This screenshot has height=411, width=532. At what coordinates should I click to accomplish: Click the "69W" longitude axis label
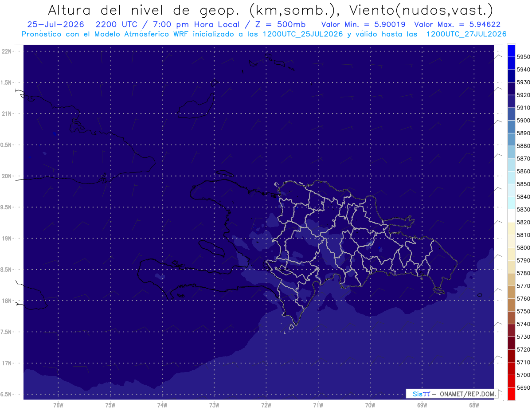click(x=422, y=405)
